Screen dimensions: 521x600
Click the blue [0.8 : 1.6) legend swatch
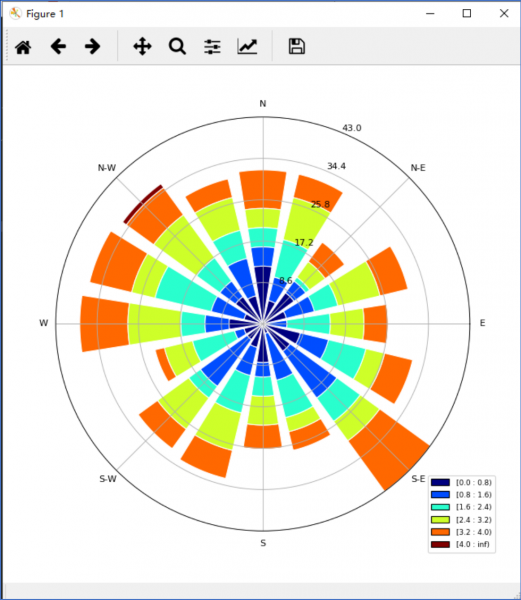[x=440, y=494]
